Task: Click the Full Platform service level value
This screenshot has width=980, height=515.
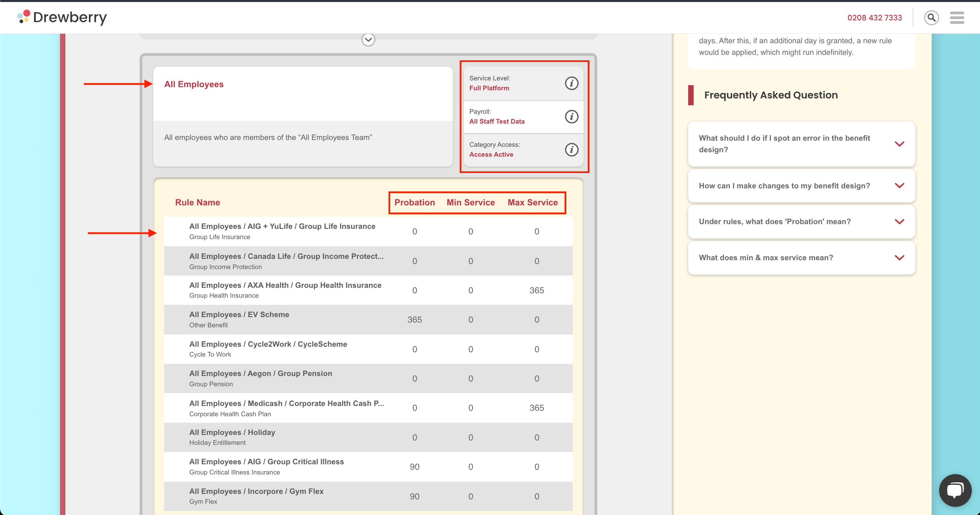Action: [x=489, y=88]
